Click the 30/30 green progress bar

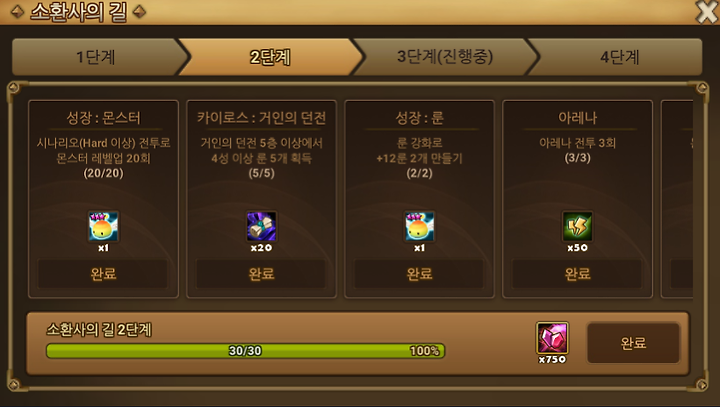pyautogui.click(x=245, y=351)
